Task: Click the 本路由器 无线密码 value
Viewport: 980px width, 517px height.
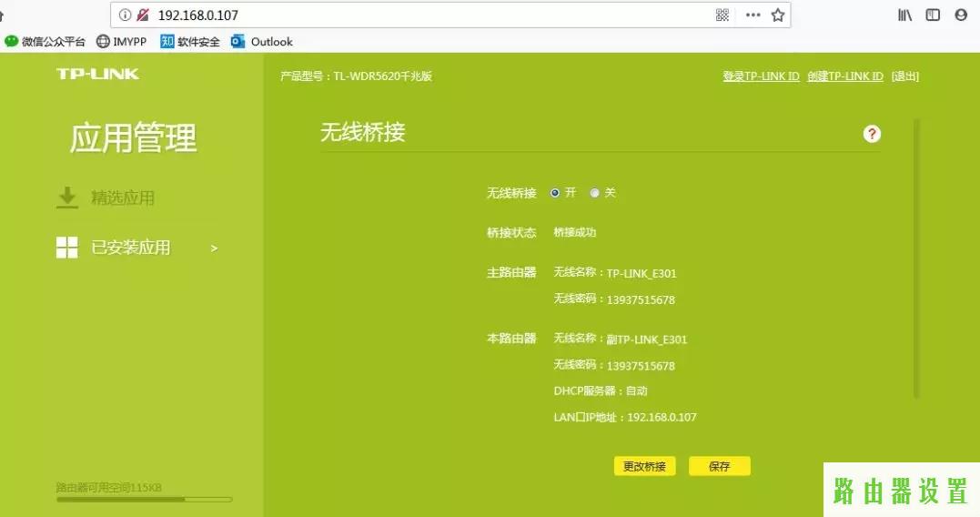Action: tap(641, 366)
